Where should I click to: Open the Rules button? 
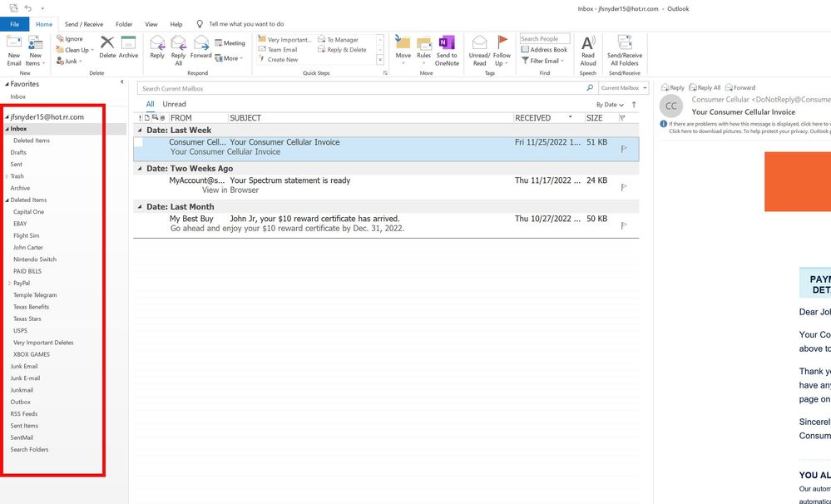423,51
